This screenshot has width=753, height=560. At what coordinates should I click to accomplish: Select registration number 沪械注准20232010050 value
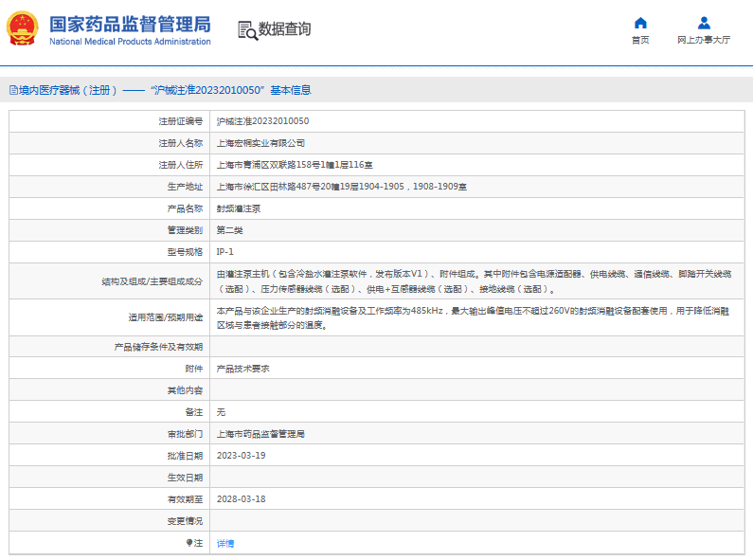pos(262,121)
